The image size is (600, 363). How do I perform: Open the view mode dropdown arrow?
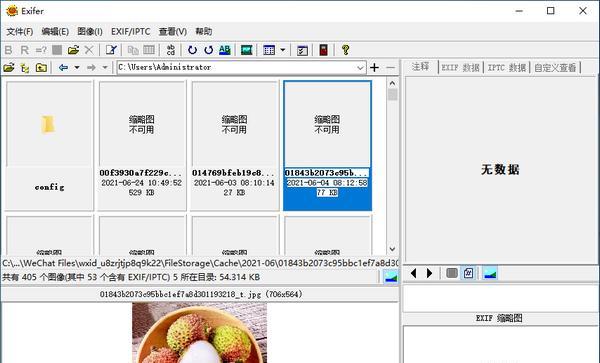pyautogui.click(x=283, y=50)
